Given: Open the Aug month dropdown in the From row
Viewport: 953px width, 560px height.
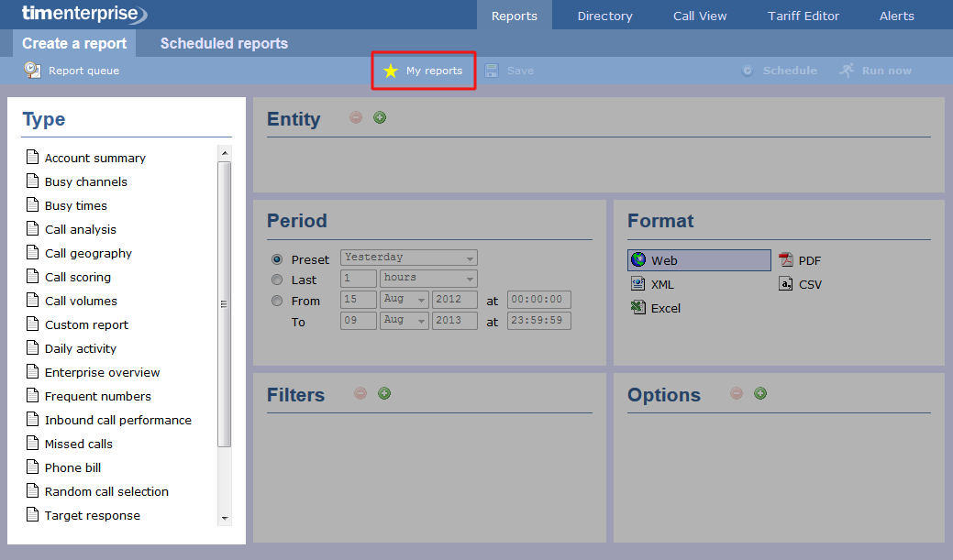Looking at the screenshot, I should (x=405, y=299).
